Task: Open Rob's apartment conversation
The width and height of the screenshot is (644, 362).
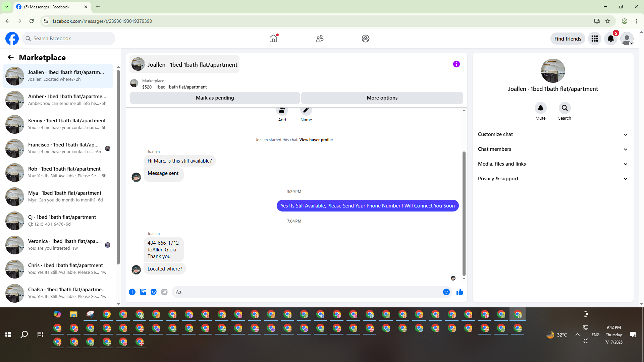Action: [x=58, y=173]
